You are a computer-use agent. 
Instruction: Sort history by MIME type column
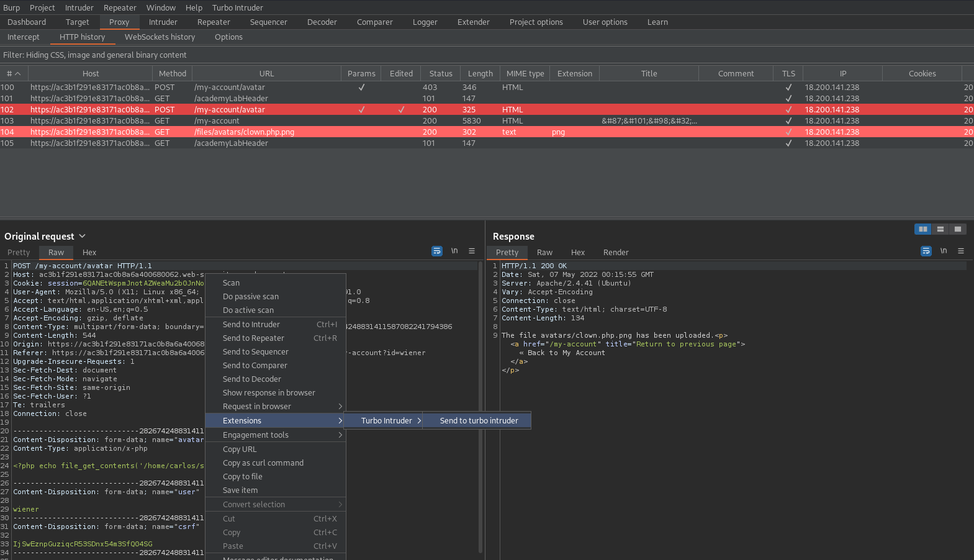(525, 73)
